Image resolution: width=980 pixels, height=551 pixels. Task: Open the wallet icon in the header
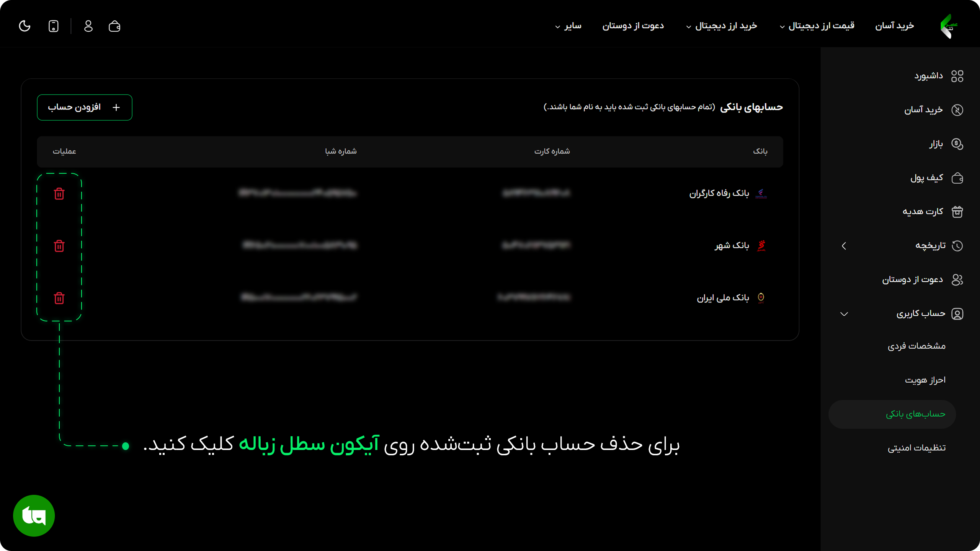[x=114, y=26]
